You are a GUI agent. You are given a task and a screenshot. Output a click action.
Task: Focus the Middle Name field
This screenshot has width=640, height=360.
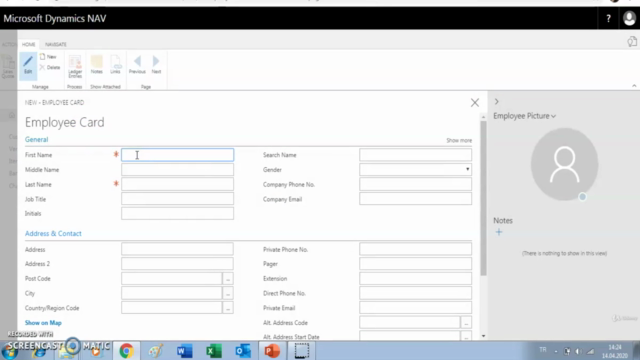pos(178,170)
